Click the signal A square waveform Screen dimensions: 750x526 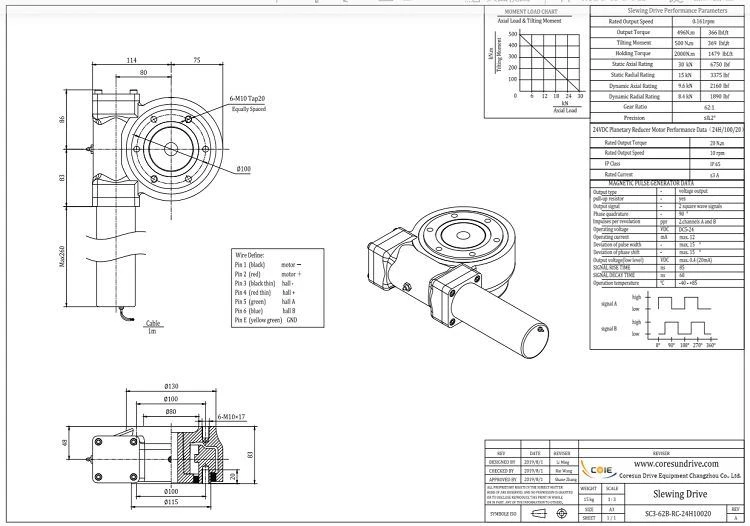click(681, 304)
